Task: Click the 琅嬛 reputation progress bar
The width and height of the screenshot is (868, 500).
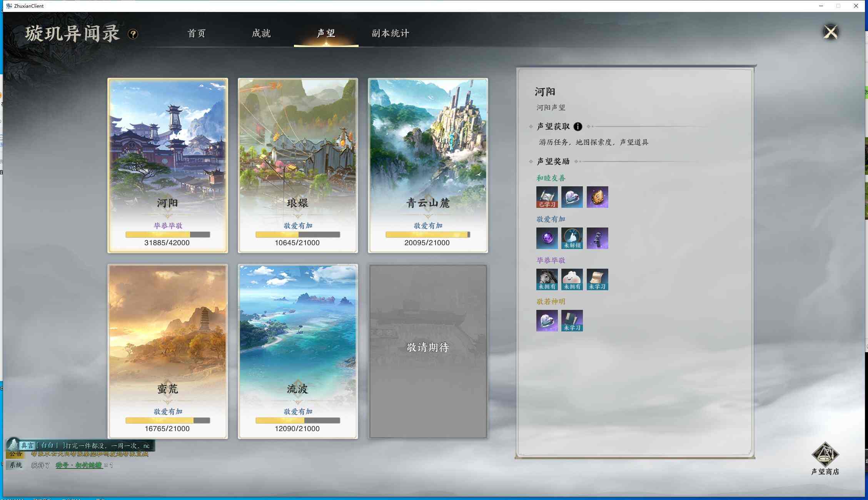Action: (x=298, y=234)
